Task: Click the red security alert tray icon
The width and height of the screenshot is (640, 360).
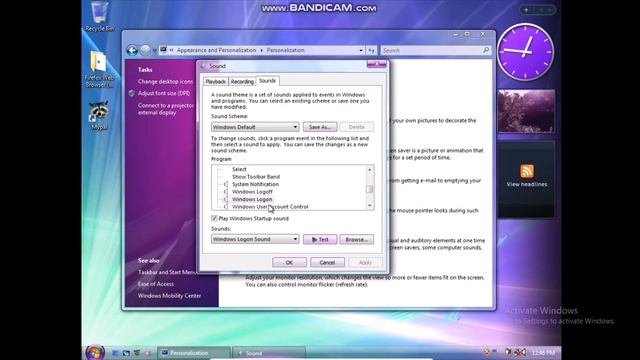Action: pyautogui.click(x=487, y=352)
